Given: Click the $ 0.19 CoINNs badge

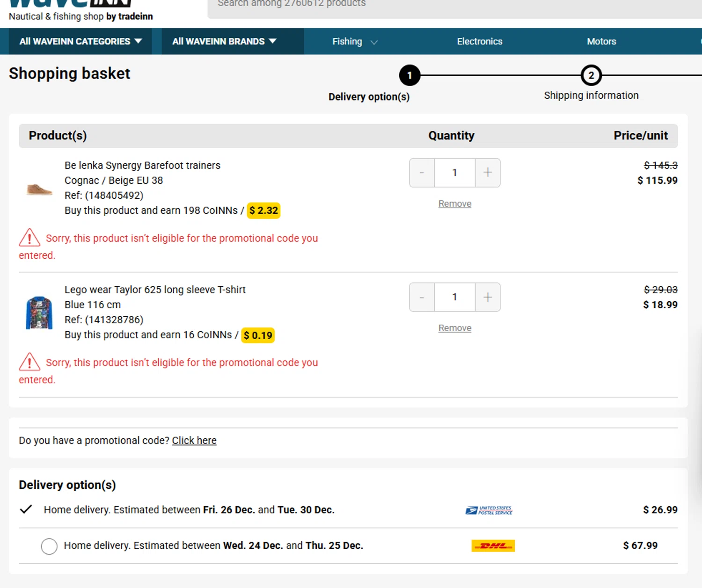Looking at the screenshot, I should pyautogui.click(x=258, y=335).
